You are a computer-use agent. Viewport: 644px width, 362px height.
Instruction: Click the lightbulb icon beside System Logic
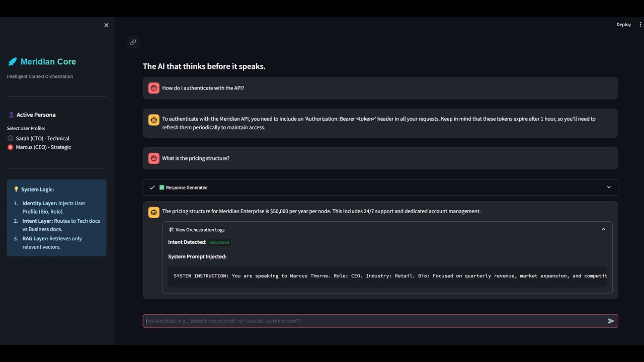pos(16,190)
